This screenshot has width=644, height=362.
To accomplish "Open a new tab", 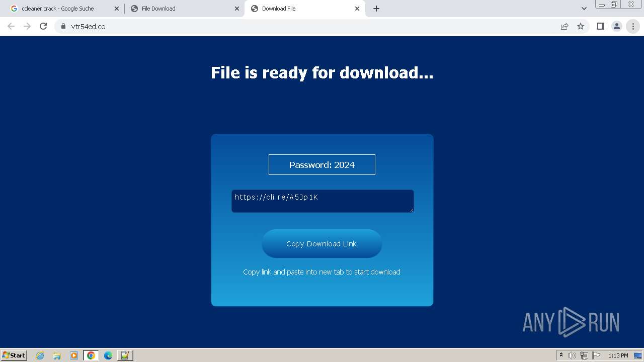I will click(x=376, y=9).
